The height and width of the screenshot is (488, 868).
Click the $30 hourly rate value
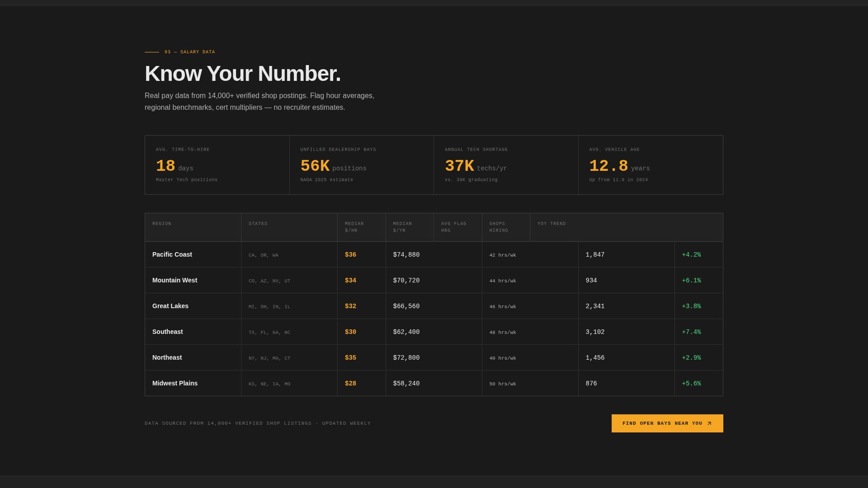click(350, 332)
